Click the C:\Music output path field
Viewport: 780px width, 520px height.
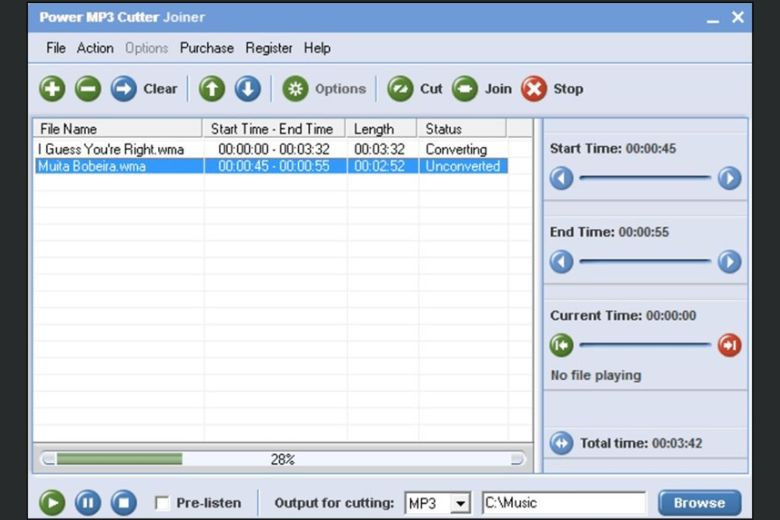pos(564,503)
